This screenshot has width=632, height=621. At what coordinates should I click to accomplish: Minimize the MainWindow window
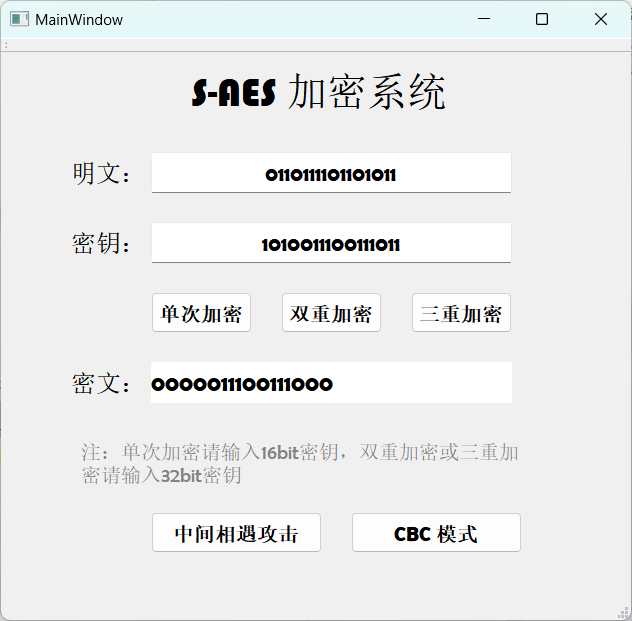(x=484, y=19)
